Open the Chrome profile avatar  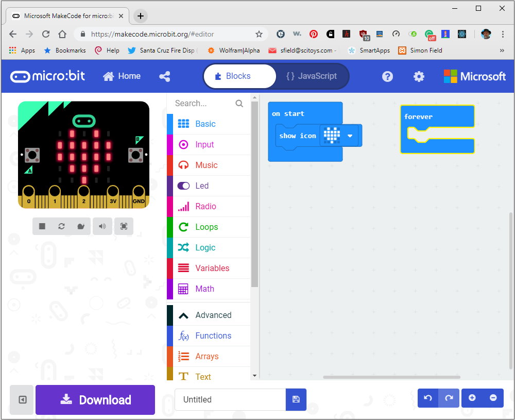pyautogui.click(x=486, y=34)
